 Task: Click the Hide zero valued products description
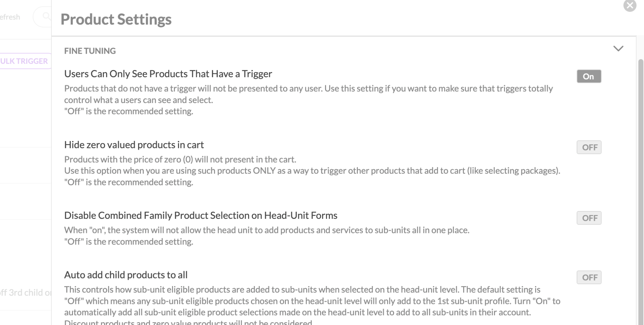click(312, 171)
